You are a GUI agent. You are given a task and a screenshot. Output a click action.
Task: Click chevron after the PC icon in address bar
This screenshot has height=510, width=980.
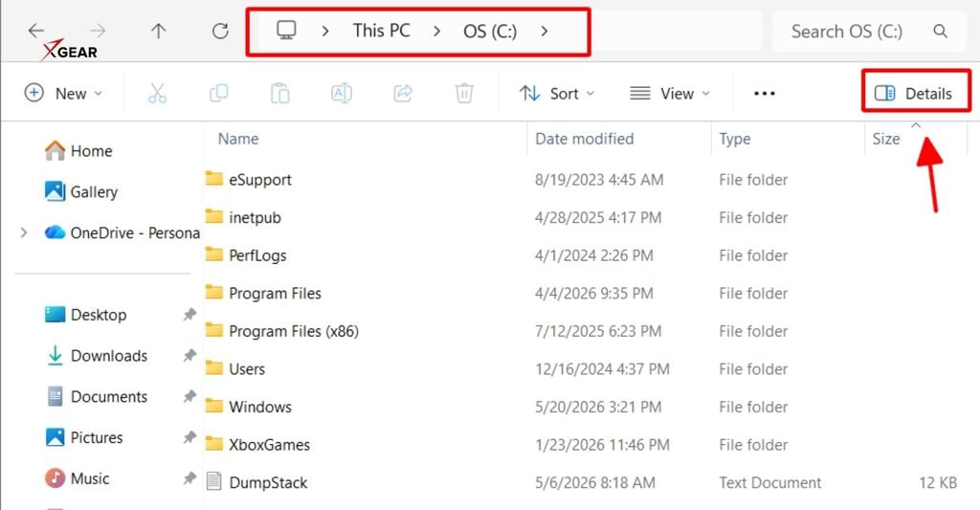coord(325,31)
